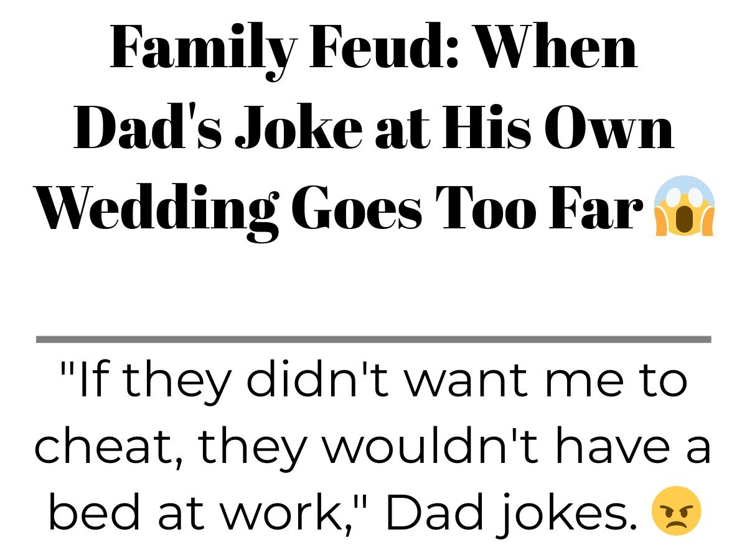Click "have a" at end of second quote line
Image resolution: width=747 pixels, height=560 pixels.
pos(641,447)
